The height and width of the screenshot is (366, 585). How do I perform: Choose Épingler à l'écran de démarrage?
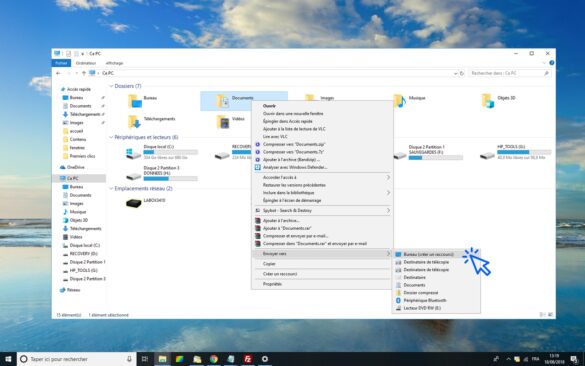[292, 200]
